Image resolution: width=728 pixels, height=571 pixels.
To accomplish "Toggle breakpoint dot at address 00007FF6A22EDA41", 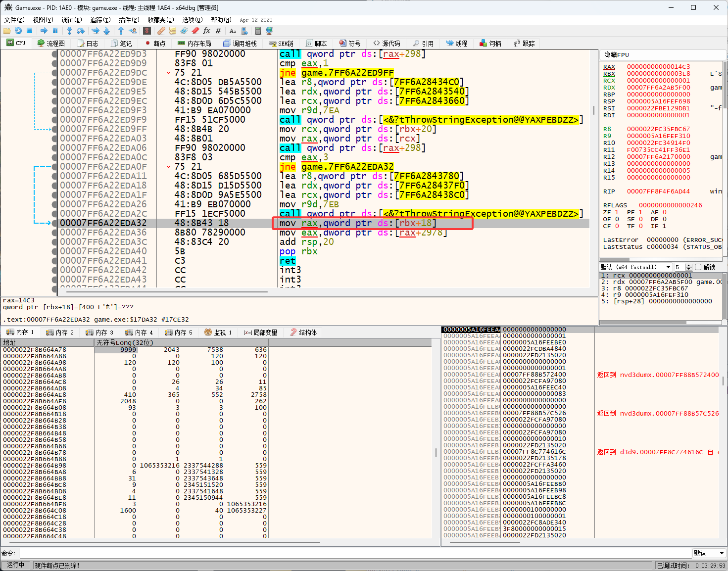I will pos(54,261).
